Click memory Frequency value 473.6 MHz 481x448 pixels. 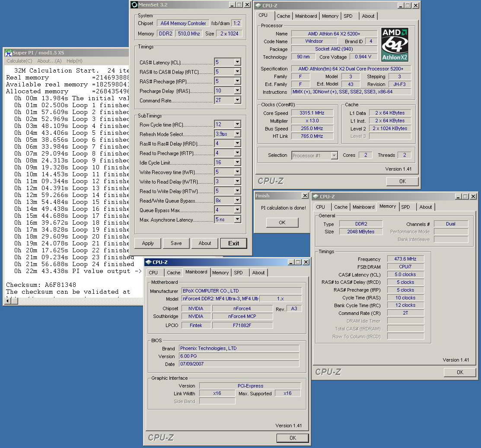tap(405, 259)
